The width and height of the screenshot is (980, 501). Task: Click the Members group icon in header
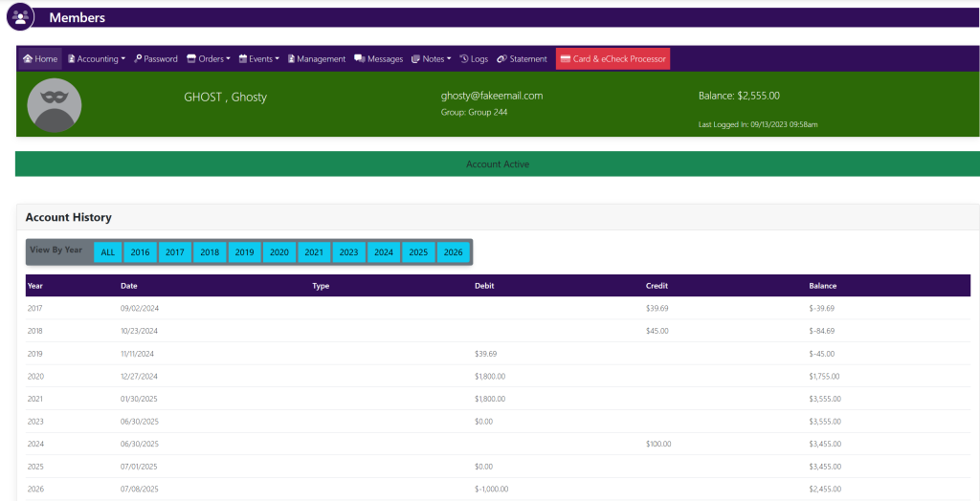point(20,17)
